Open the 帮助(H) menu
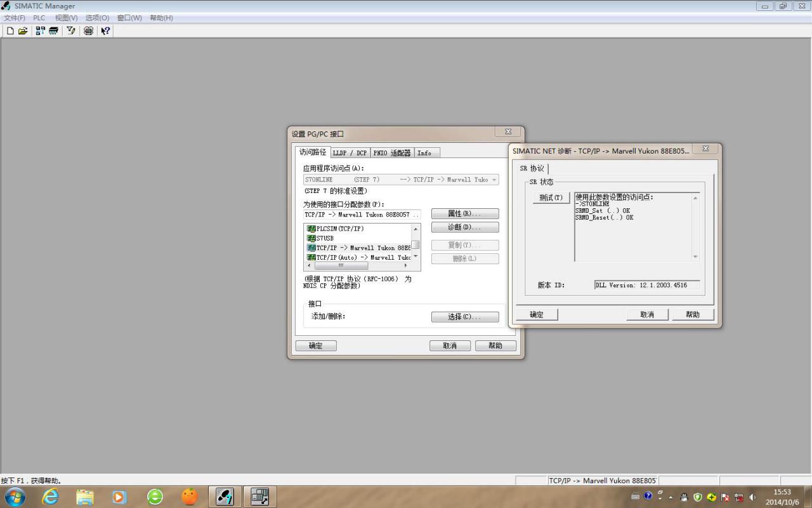Screen dimensions: 812x508 (x=161, y=18)
